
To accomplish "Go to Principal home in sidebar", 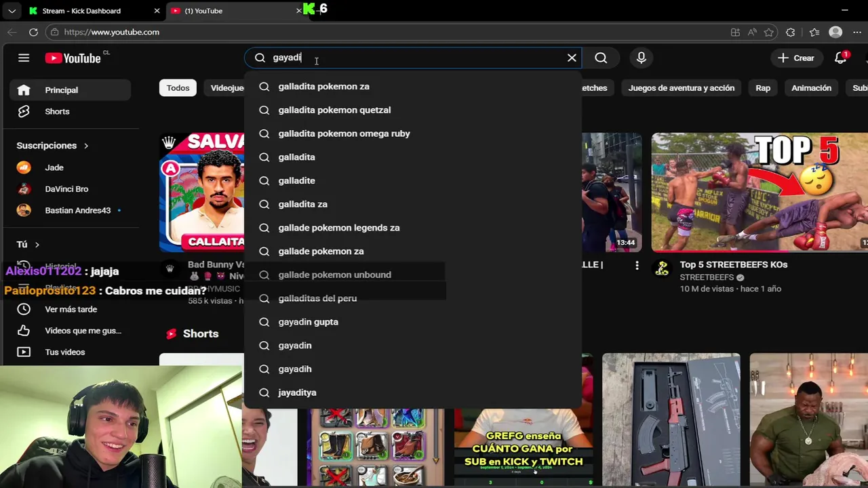I will click(70, 90).
